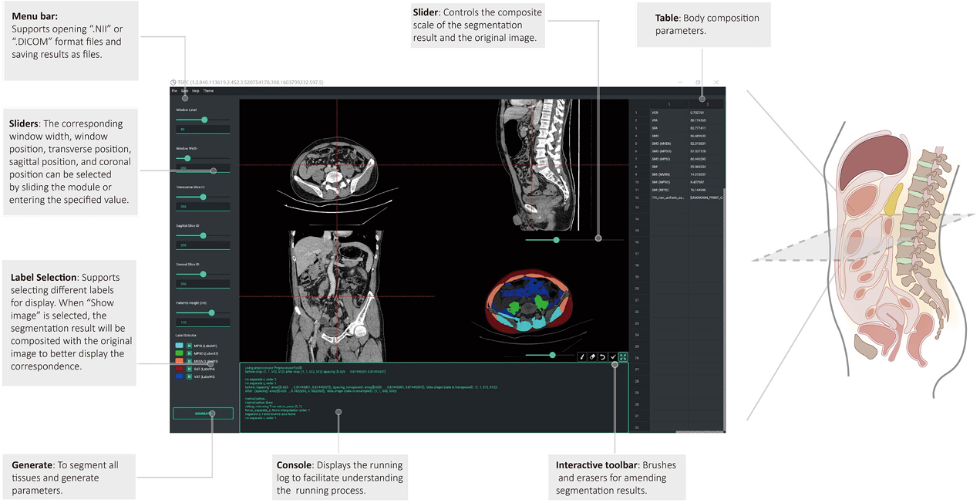Viewport: 980px width, 503px height.
Task: Open the Help menu
Action: [196, 91]
